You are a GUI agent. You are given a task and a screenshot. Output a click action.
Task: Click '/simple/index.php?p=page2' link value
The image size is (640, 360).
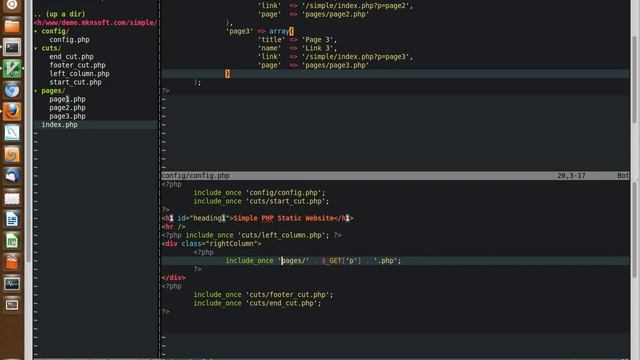(357, 6)
